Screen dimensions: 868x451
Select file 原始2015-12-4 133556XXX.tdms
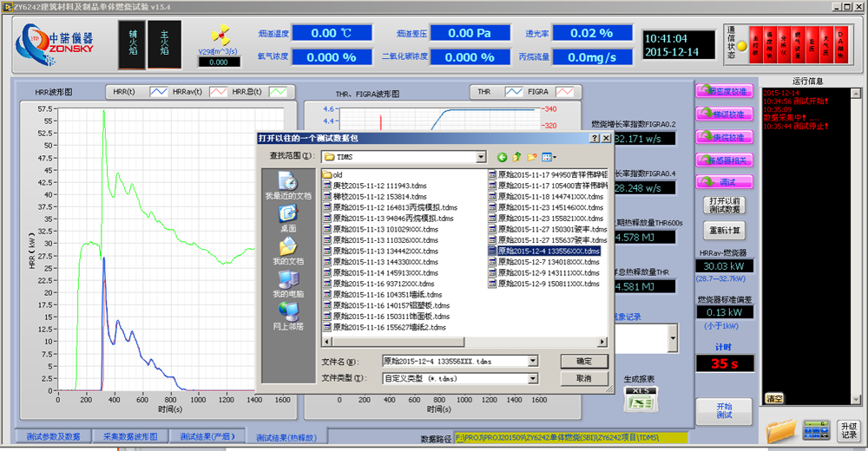point(543,252)
